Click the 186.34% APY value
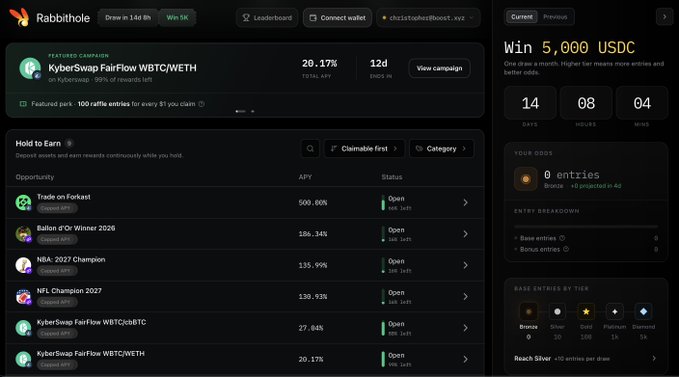679x377 pixels. [313, 234]
